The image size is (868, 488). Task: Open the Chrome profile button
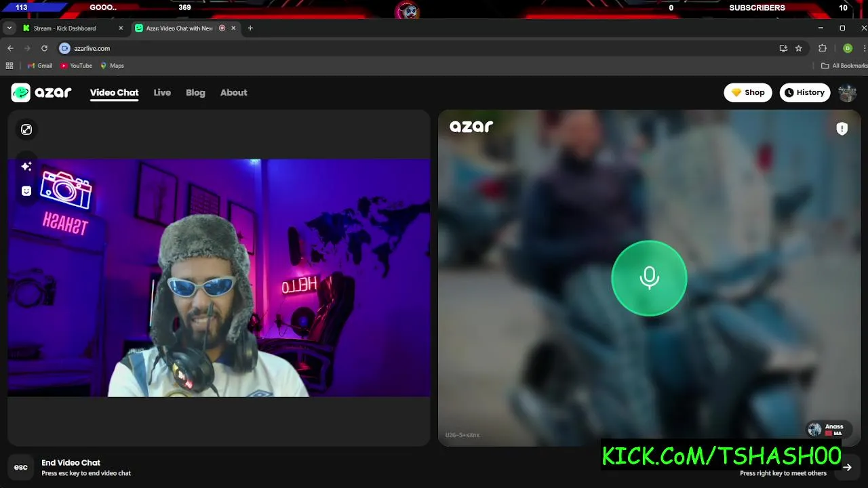click(848, 48)
